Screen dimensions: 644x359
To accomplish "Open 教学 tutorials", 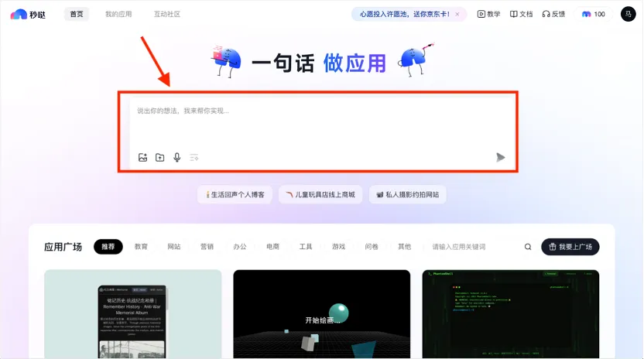I will [x=488, y=14].
